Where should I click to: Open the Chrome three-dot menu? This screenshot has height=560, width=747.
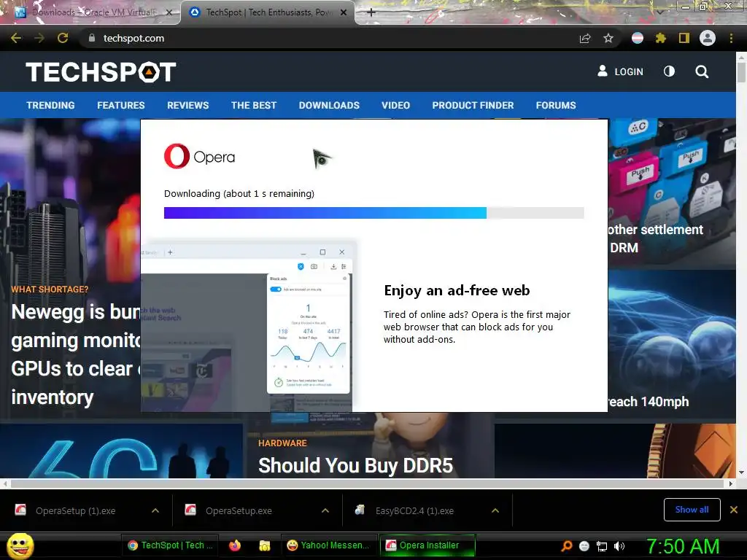click(x=731, y=38)
